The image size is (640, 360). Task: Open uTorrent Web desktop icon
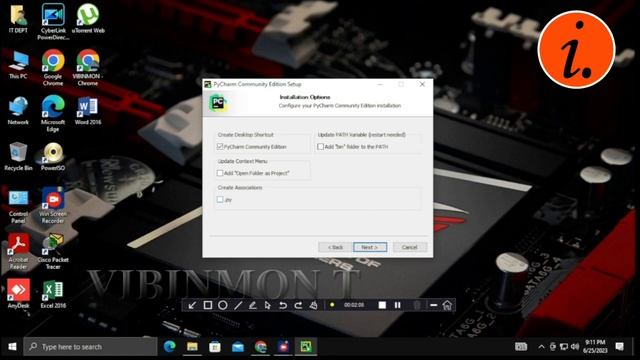pyautogui.click(x=88, y=18)
